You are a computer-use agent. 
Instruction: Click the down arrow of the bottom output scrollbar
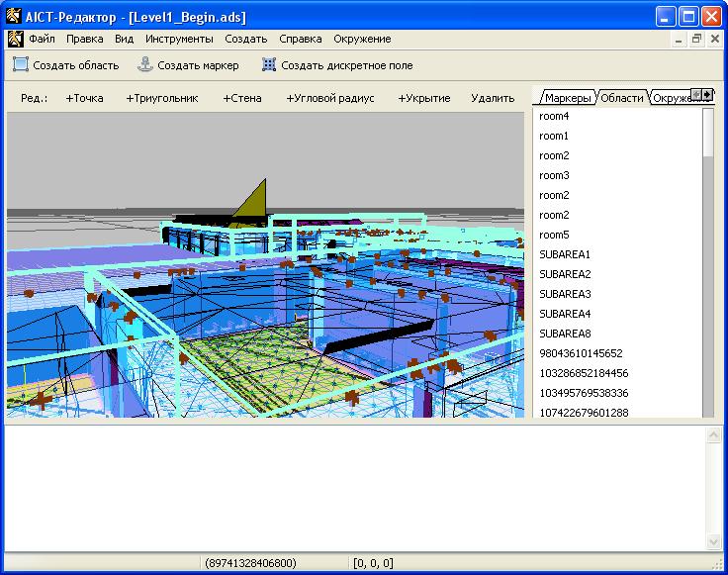pyautogui.click(x=713, y=542)
